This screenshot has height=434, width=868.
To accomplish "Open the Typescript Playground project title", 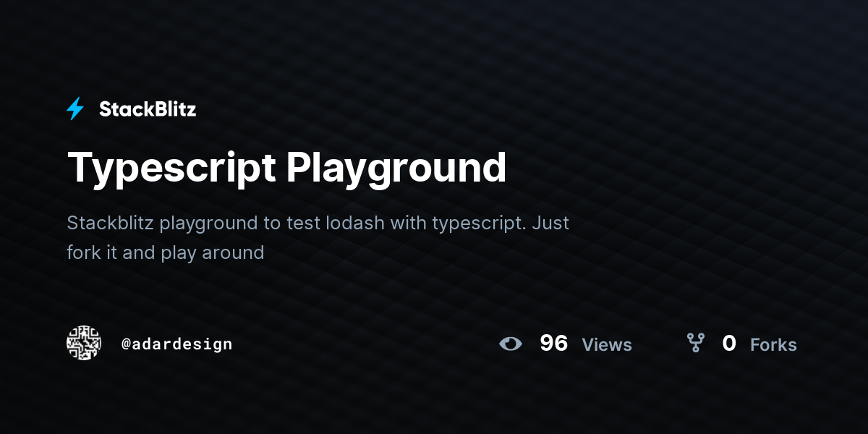I will (287, 167).
